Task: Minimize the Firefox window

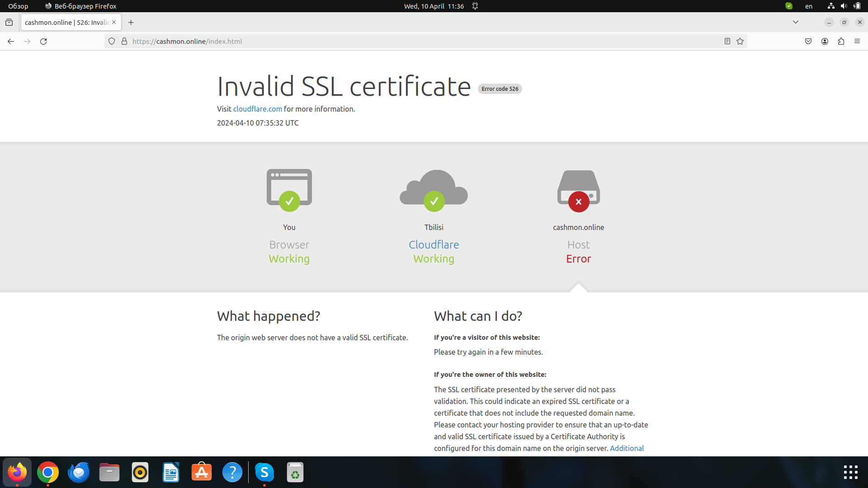Action: [x=829, y=22]
